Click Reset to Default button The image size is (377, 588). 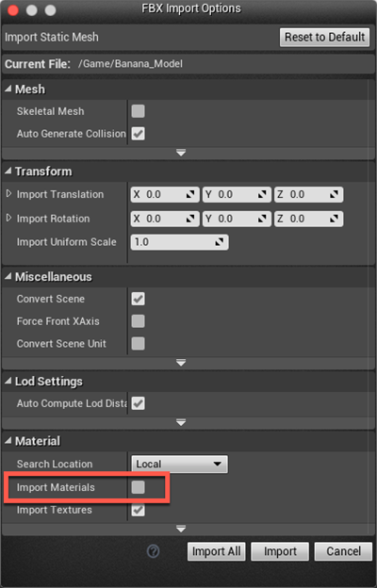(324, 37)
